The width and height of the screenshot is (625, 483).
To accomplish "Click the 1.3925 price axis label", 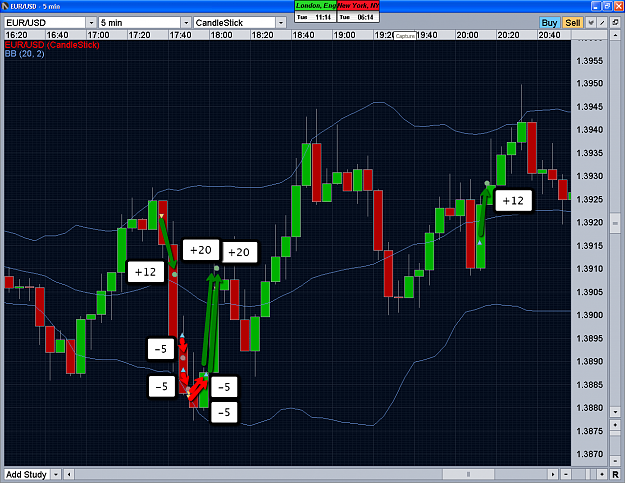I will pyautogui.click(x=590, y=199).
